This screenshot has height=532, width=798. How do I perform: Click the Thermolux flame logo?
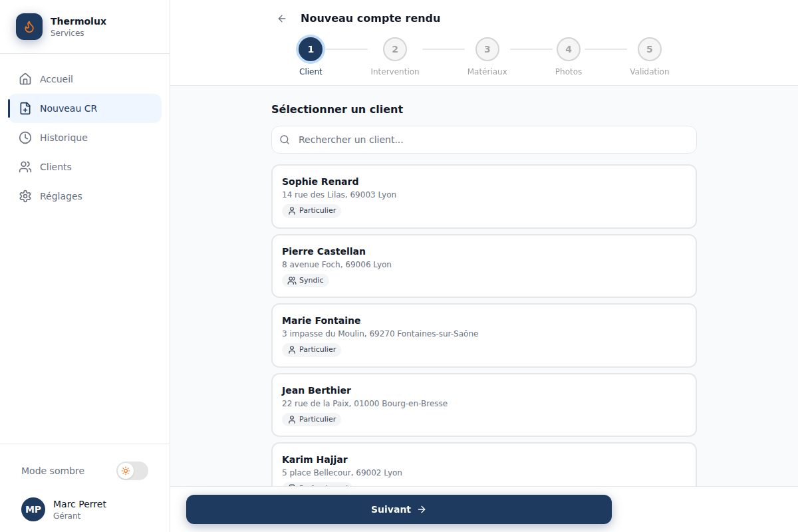[x=29, y=27]
